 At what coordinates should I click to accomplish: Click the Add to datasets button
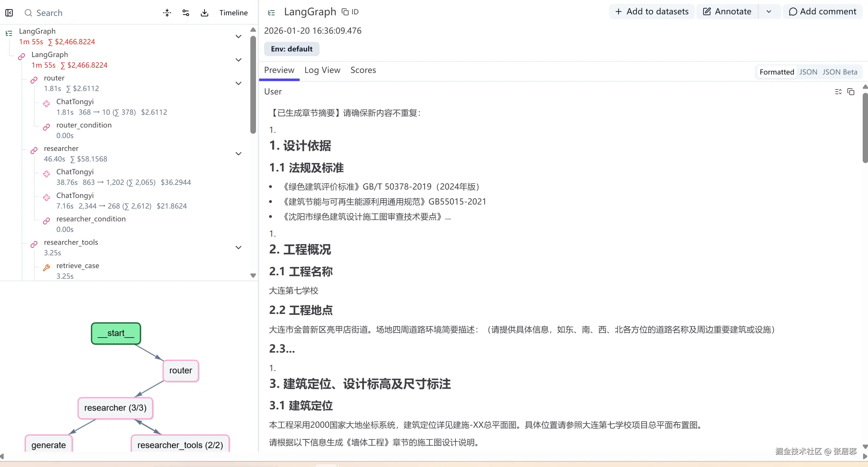(x=652, y=12)
